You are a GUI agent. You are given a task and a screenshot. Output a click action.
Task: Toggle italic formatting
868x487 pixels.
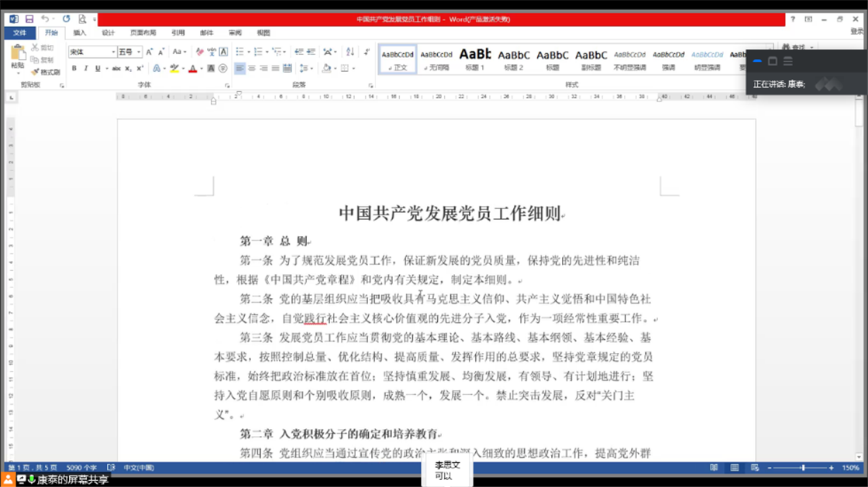click(x=86, y=69)
